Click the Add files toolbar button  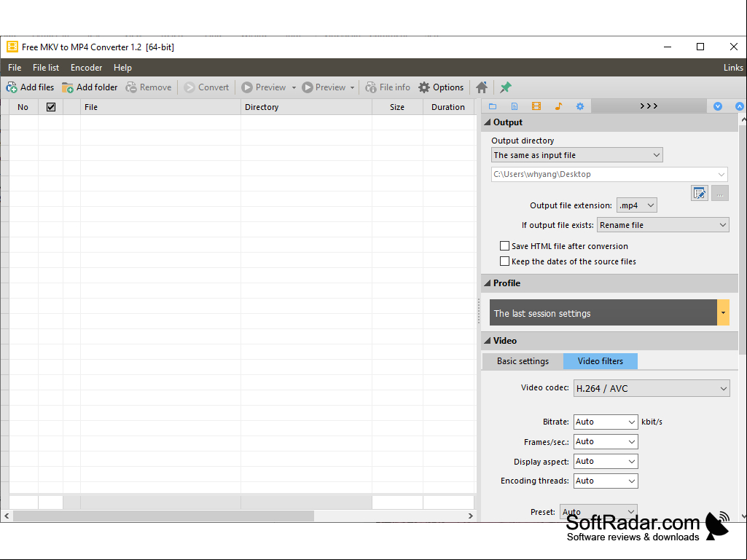(x=30, y=87)
